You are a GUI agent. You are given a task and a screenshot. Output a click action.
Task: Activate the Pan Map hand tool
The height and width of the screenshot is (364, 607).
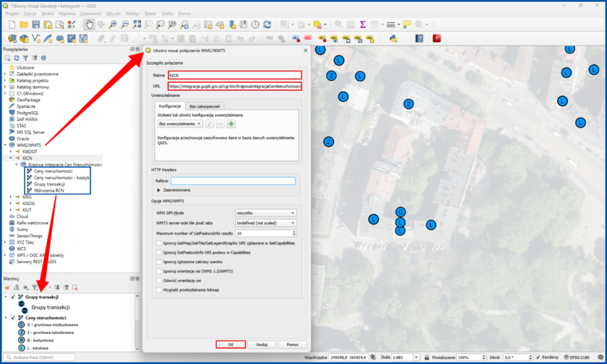point(89,25)
